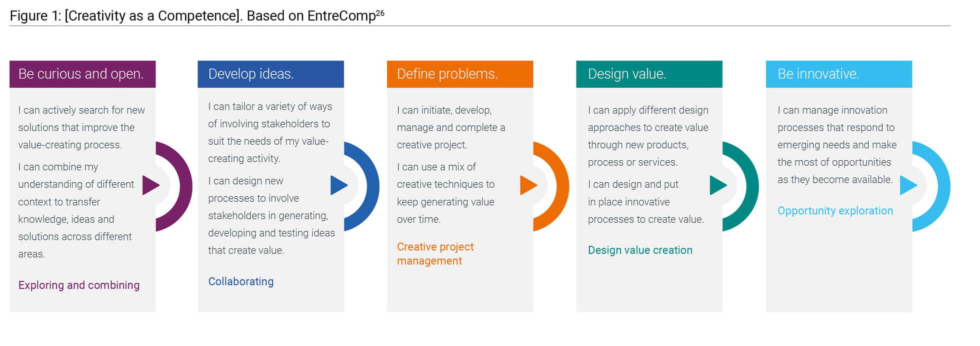The height and width of the screenshot is (346, 980).
Task: Click the 'Exploring and combining' label
Action: pyautogui.click(x=79, y=285)
